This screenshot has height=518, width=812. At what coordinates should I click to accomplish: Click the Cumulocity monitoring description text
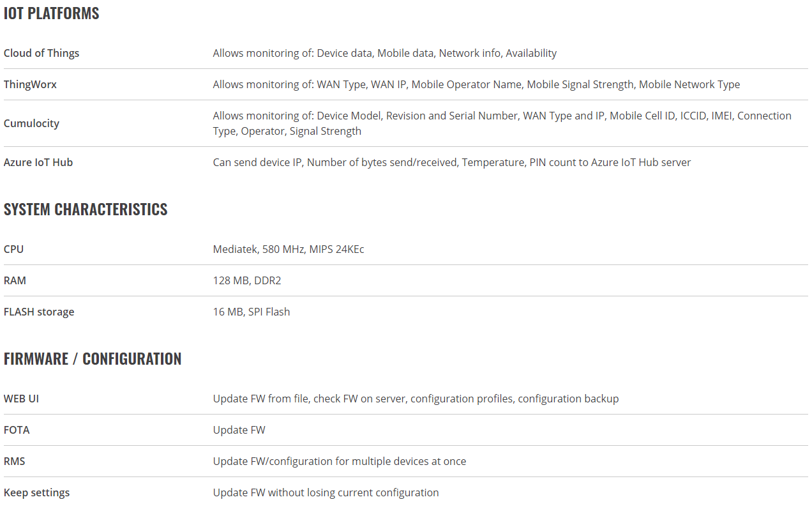click(502, 123)
